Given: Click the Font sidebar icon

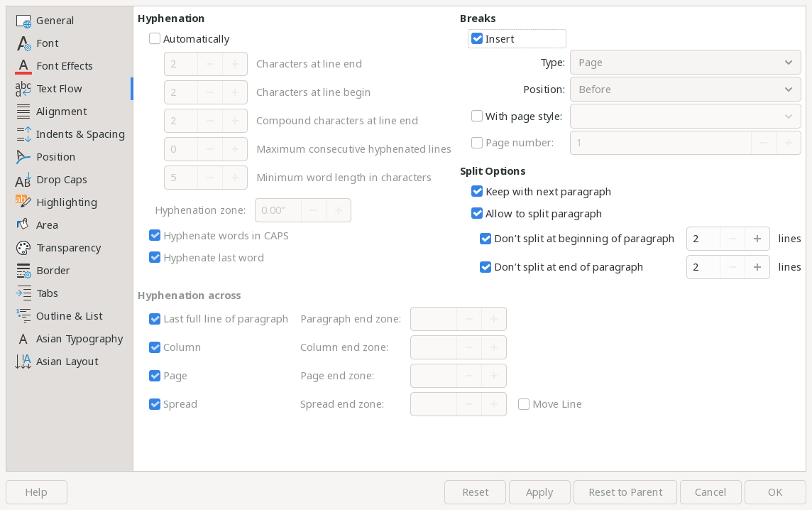Looking at the screenshot, I should [23, 43].
